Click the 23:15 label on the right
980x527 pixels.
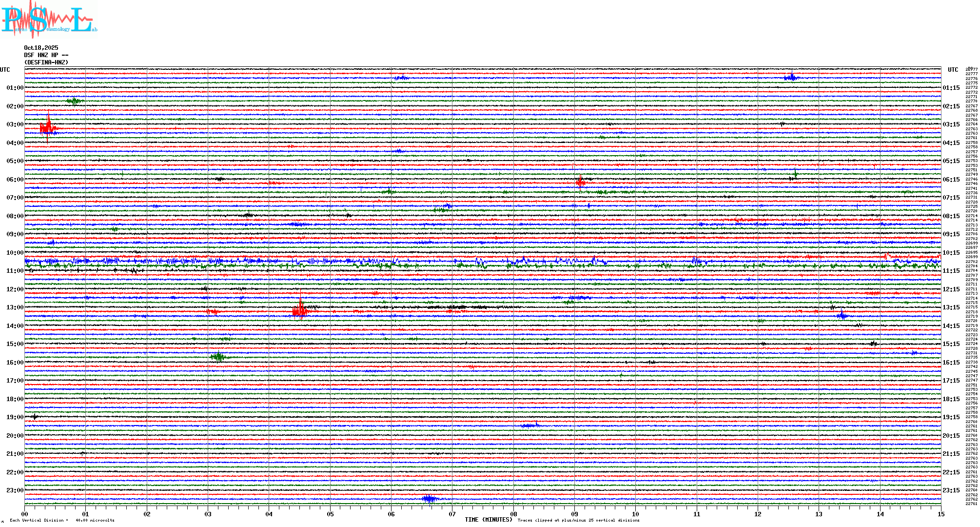pyautogui.click(x=951, y=490)
